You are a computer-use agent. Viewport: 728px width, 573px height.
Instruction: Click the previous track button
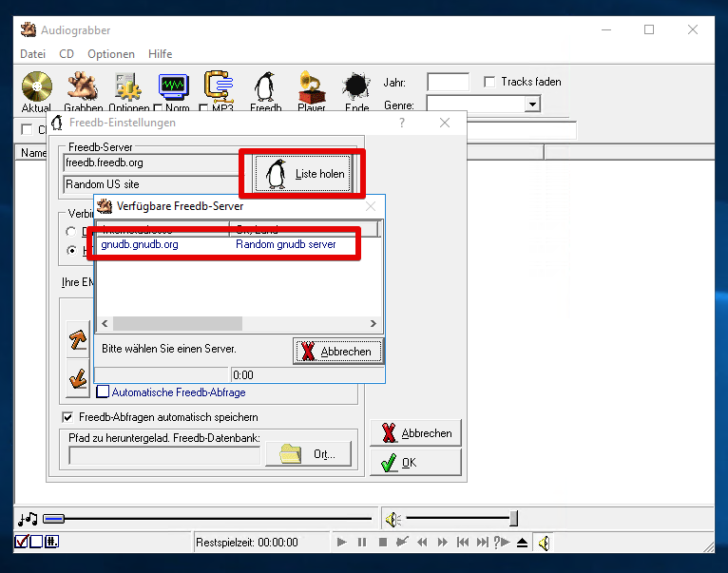463,542
